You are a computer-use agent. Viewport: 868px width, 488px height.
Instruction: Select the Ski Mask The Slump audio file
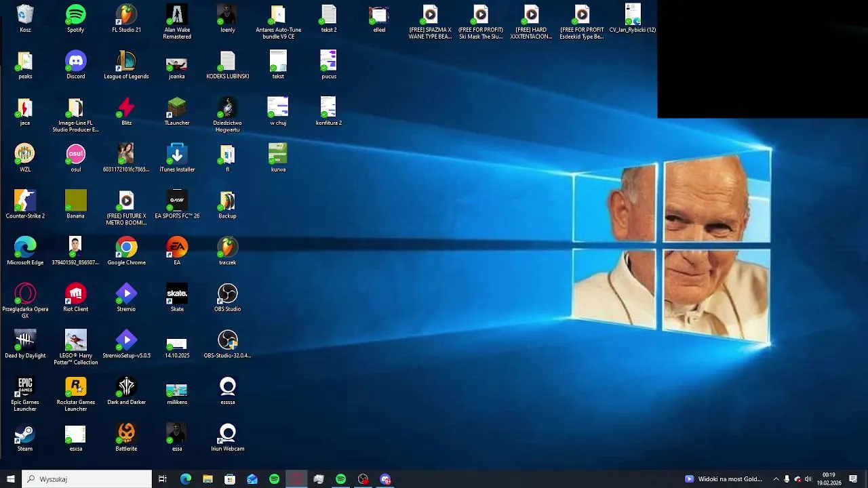(481, 22)
